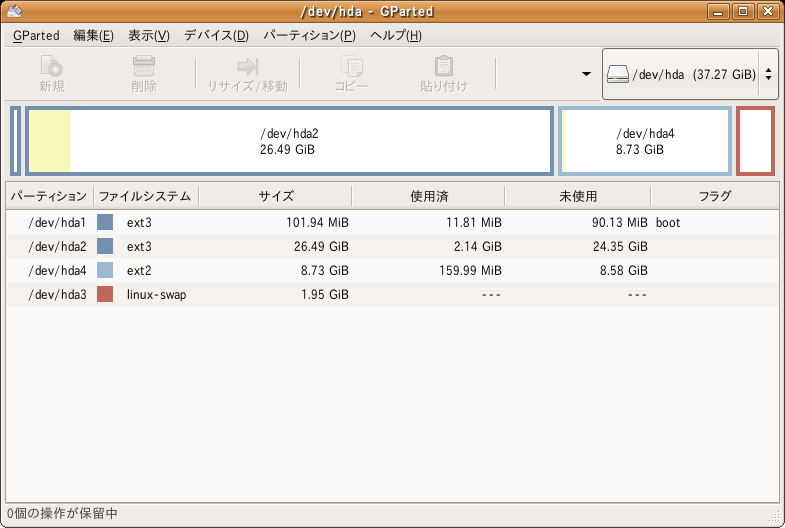
Task: Click the ext3 color swatch for /dev/hda2
Action: (105, 246)
